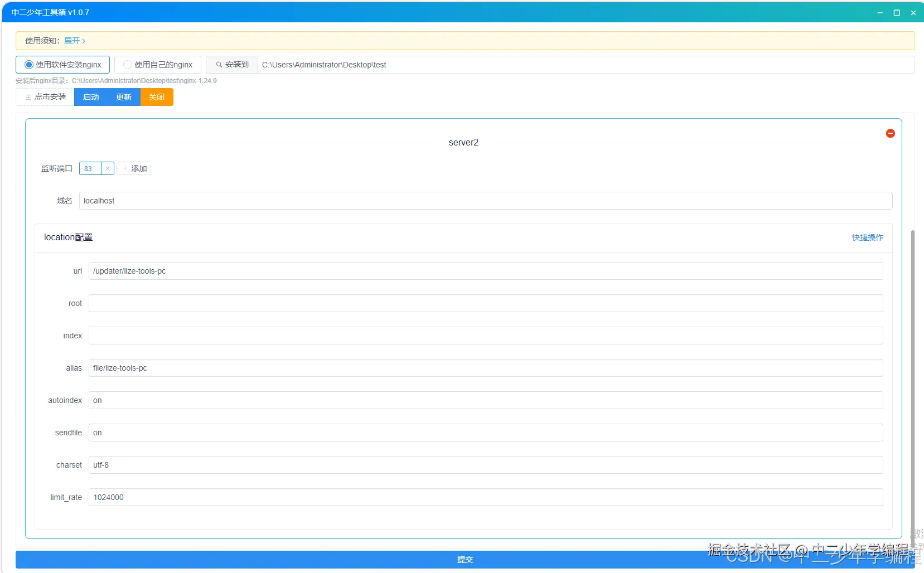Add a listening port with 添加

click(134, 168)
